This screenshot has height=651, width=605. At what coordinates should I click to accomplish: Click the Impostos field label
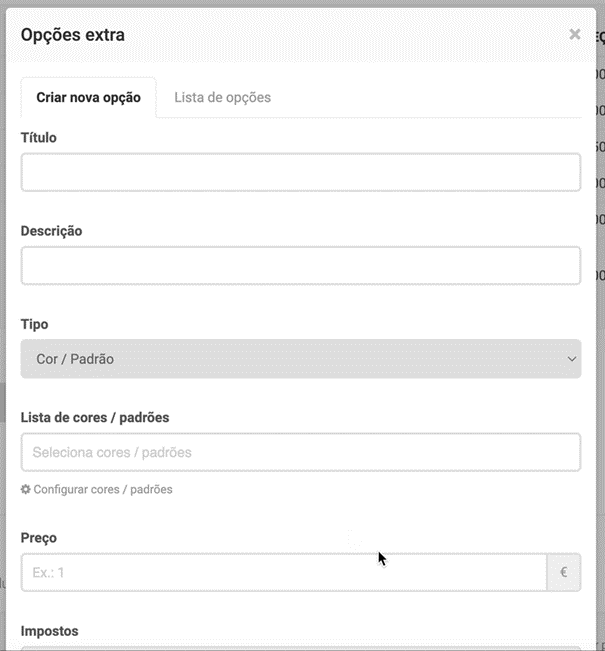pyautogui.click(x=49, y=631)
